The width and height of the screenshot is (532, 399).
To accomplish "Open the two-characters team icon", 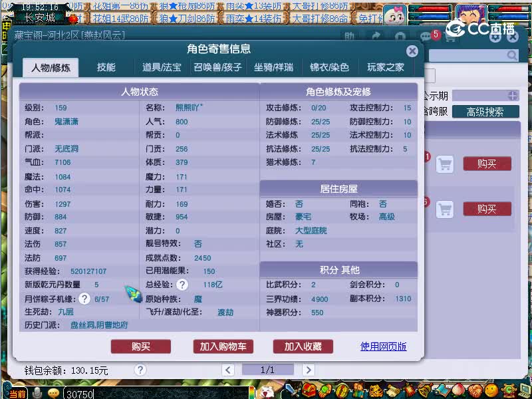I will coord(358,391).
